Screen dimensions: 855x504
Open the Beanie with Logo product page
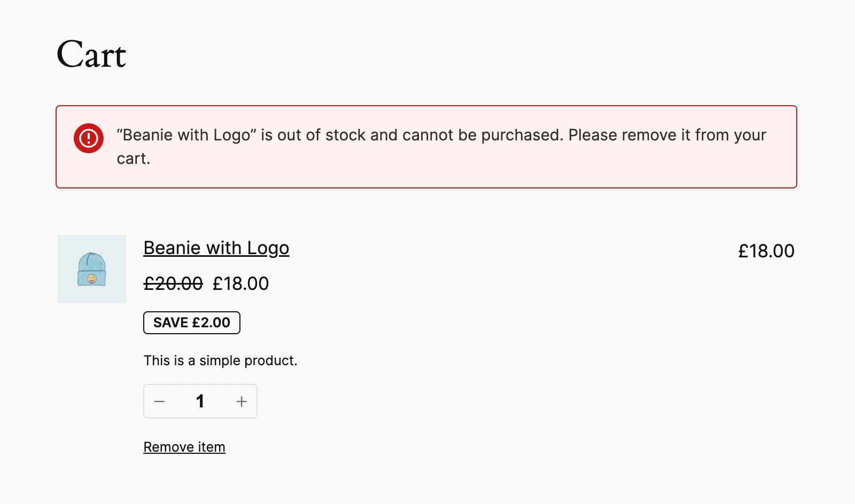(x=216, y=248)
